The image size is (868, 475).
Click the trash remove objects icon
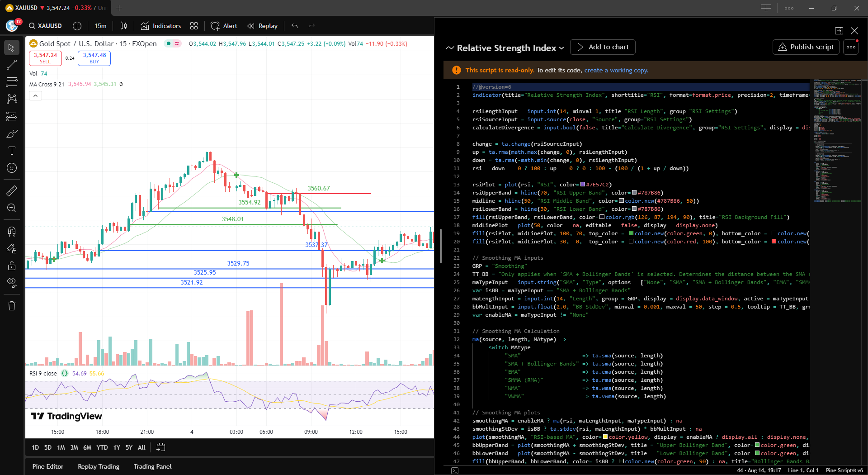[x=12, y=306]
